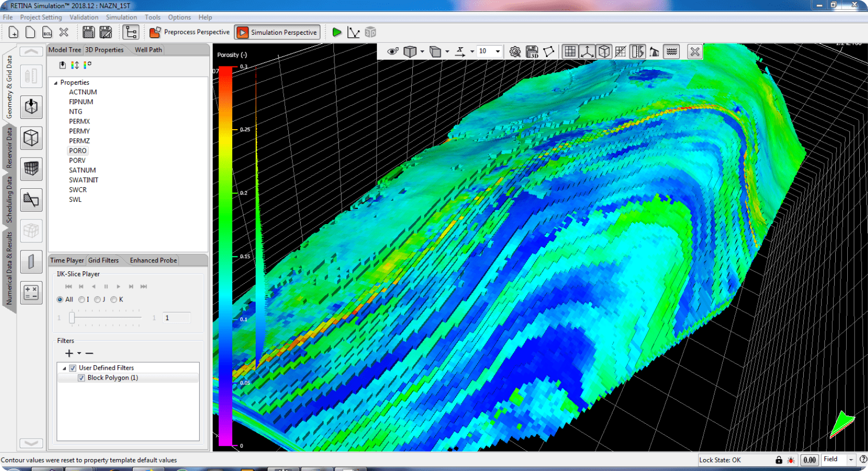Screen dimensions: 868x471
Task: Click the 3D view settings gear icon
Action: pos(515,51)
